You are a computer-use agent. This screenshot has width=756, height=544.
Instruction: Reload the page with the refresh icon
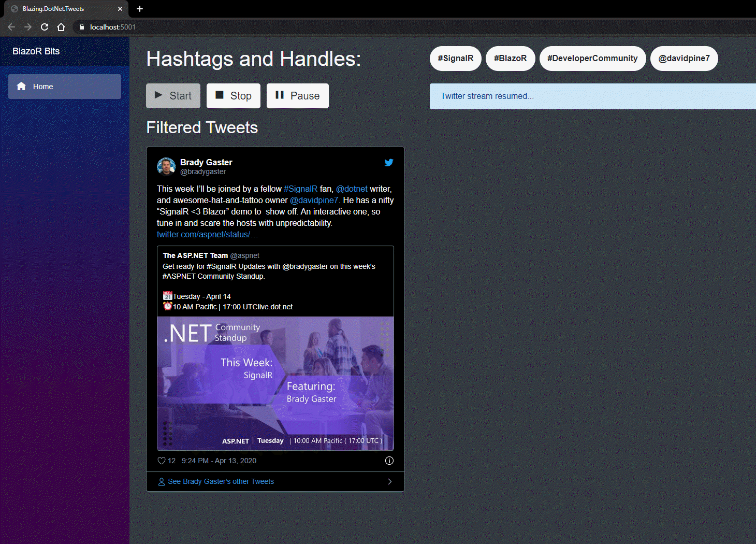(x=45, y=27)
